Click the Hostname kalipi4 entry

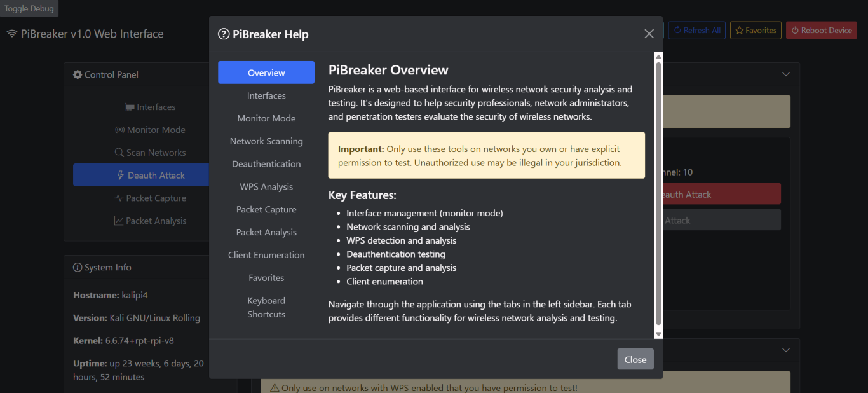(111, 295)
